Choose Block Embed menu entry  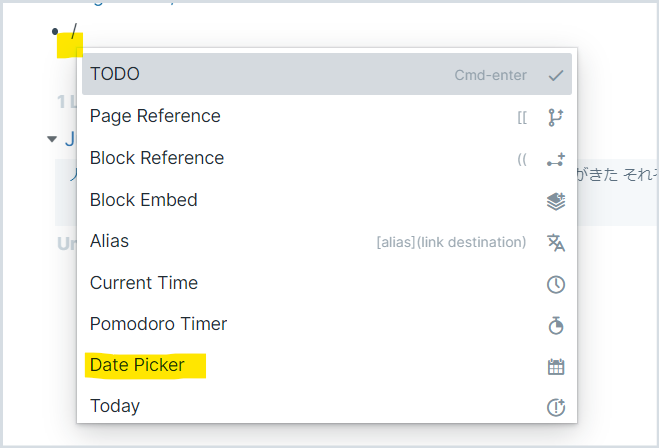click(327, 200)
